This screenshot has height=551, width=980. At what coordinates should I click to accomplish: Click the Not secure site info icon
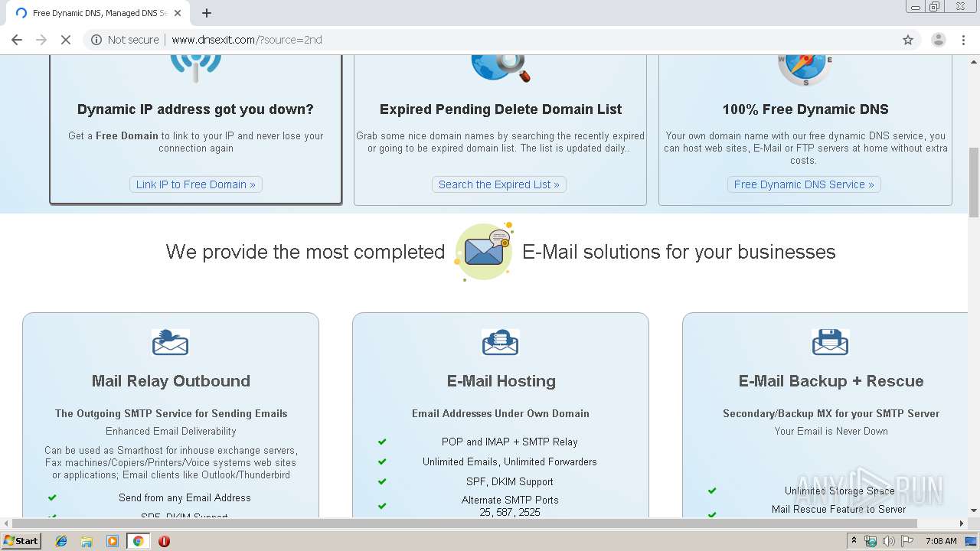96,40
